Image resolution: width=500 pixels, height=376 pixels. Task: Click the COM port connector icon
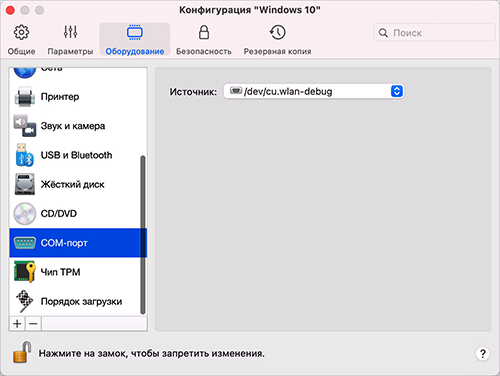click(x=25, y=243)
